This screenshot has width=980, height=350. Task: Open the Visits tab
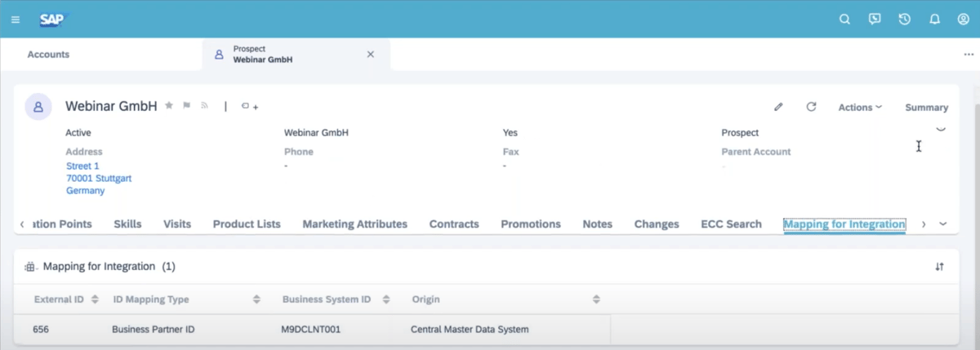pyautogui.click(x=177, y=224)
